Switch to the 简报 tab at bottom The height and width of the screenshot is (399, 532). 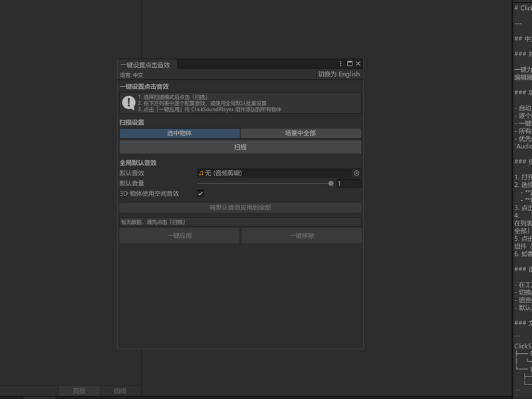coord(79,391)
